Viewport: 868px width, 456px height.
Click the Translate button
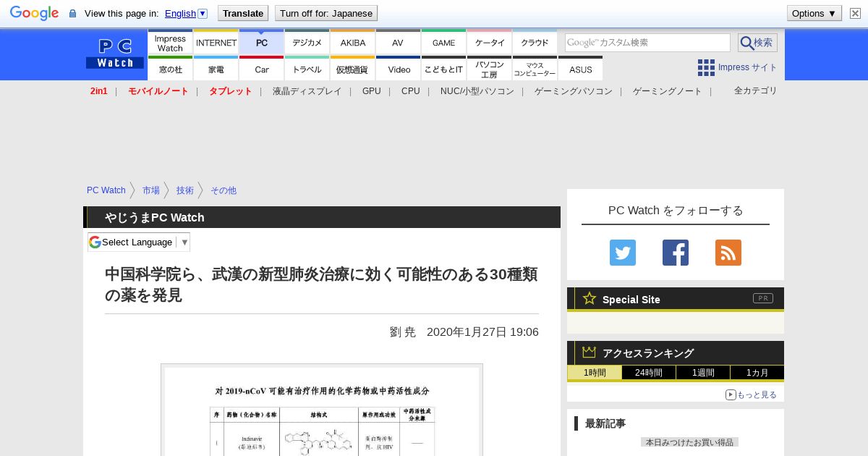point(243,13)
